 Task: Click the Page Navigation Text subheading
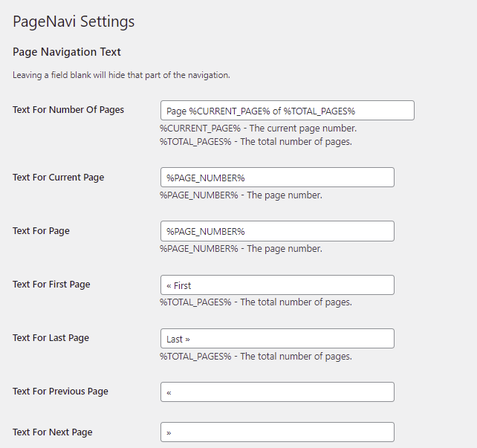coord(67,53)
